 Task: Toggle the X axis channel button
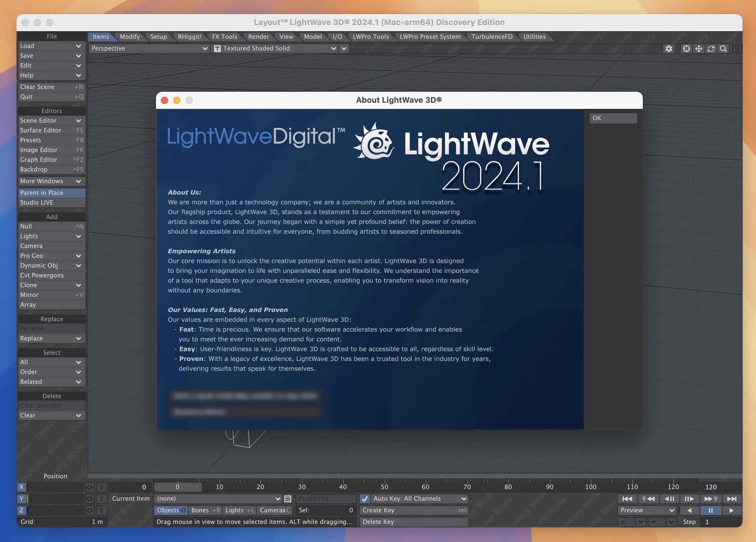click(x=22, y=487)
